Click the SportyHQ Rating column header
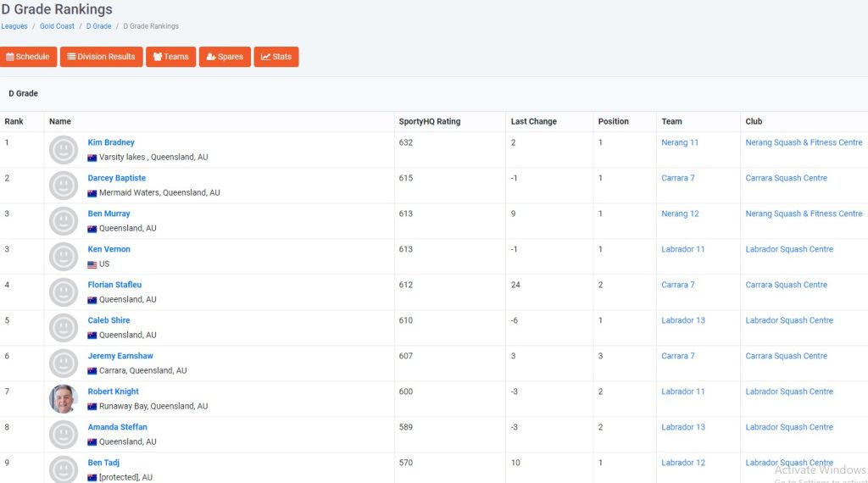Viewport: 868px width, 483px height. coord(430,121)
